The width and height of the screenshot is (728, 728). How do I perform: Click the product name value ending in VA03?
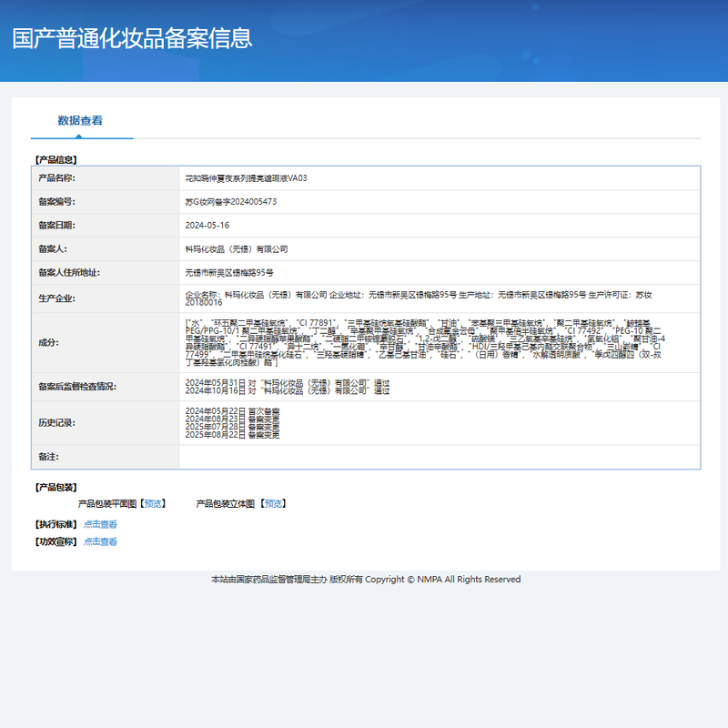[246, 178]
